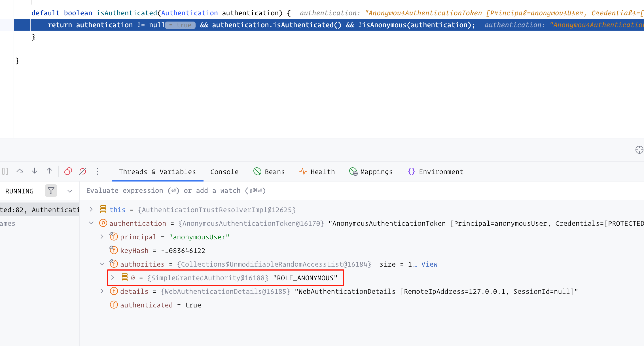644x346 pixels.
Task: Open the View Breakpoints red circles icon
Action: [x=68, y=171]
